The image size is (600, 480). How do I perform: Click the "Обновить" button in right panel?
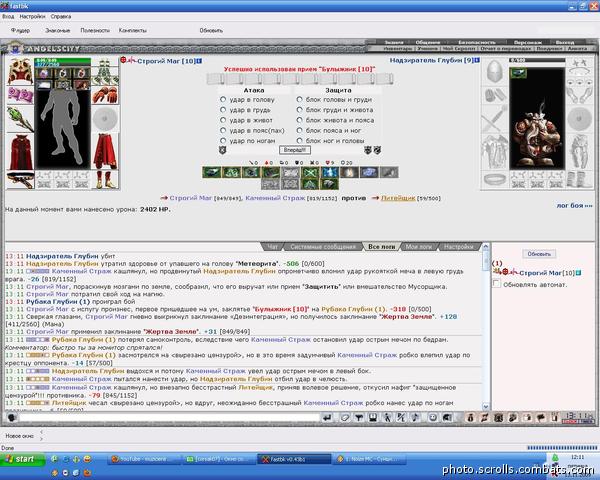click(539, 254)
